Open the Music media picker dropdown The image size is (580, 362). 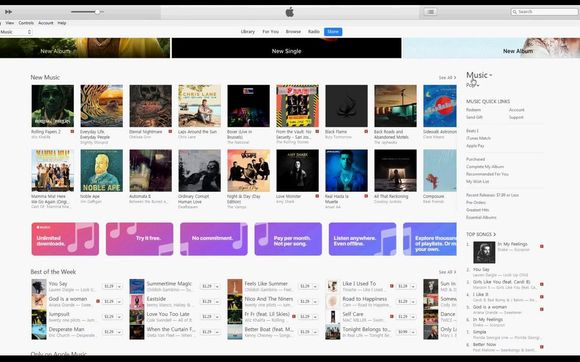pos(16,32)
